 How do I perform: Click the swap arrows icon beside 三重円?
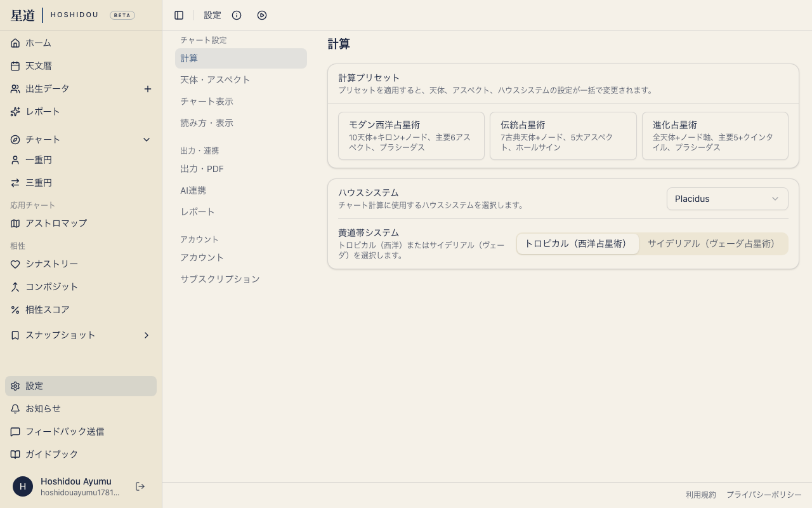[x=15, y=183]
